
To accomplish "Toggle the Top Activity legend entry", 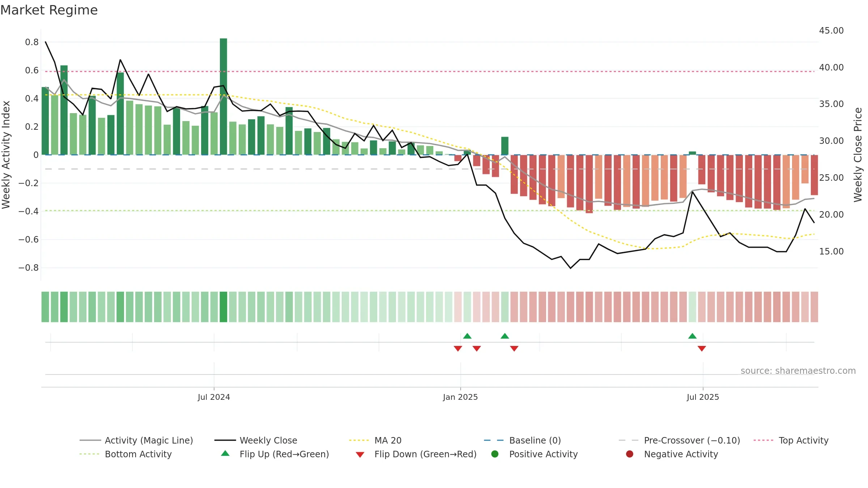I will click(791, 440).
